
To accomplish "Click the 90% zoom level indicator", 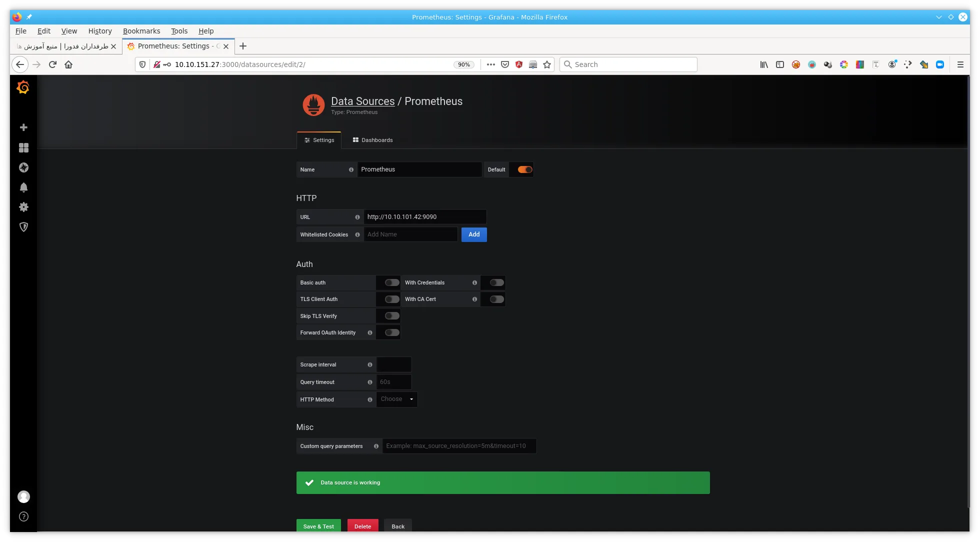I will (x=464, y=64).
